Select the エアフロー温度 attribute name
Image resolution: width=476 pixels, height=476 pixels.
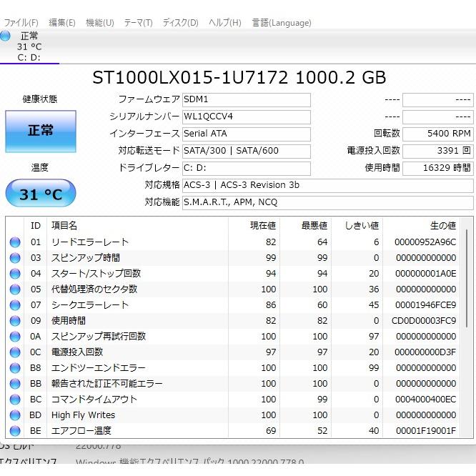81,431
